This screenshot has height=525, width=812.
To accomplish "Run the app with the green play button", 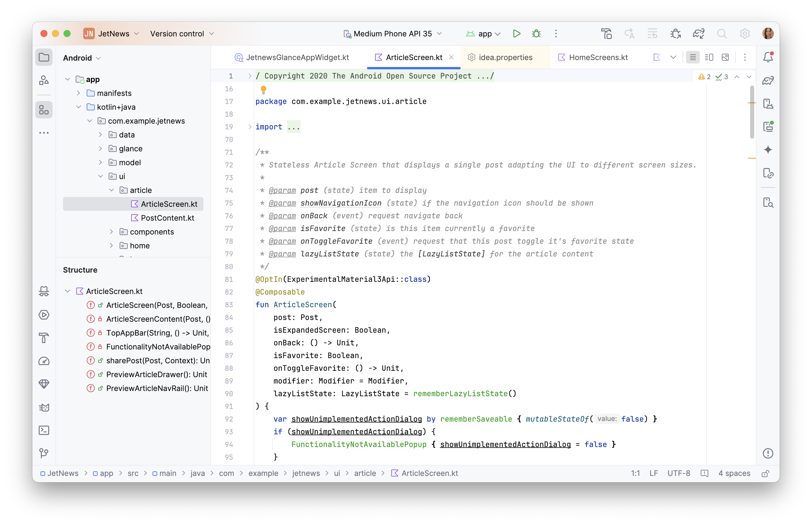I will (x=516, y=33).
